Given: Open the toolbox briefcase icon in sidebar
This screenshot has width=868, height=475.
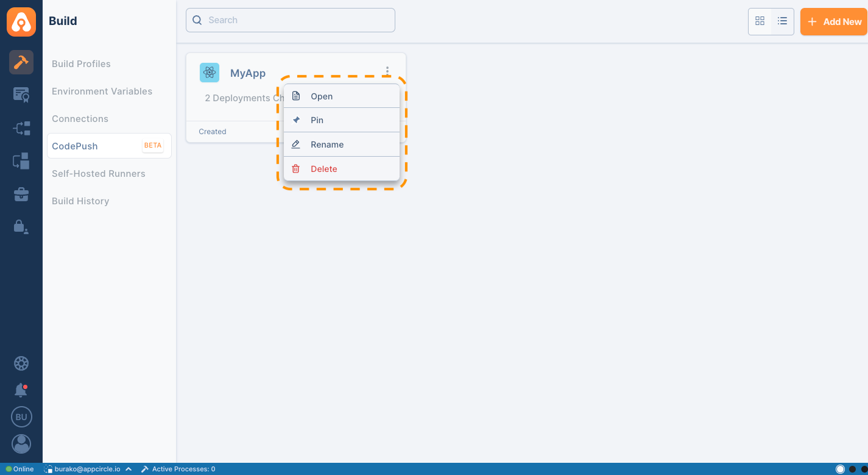Looking at the screenshot, I should tap(21, 194).
